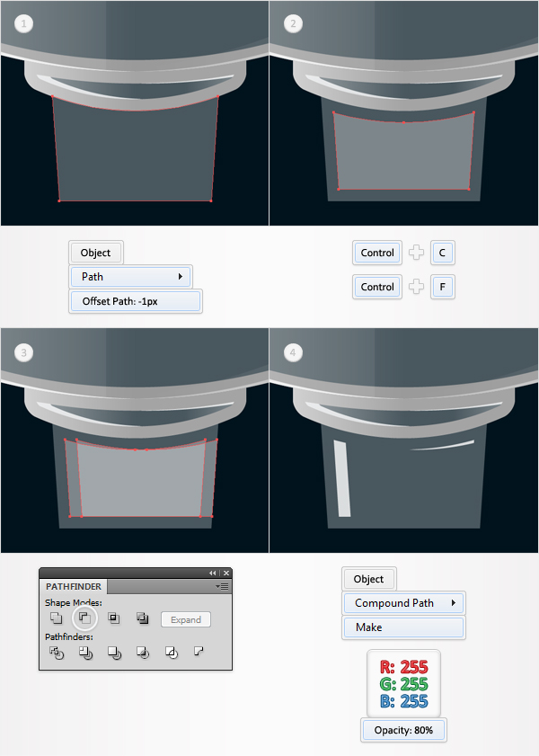This screenshot has width=539, height=756.
Task: Close the Pathfinder panel
Action: coord(226,573)
